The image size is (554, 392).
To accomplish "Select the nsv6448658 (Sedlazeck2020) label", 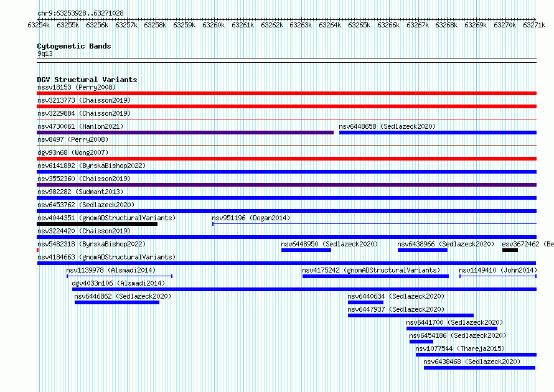I will pos(387,126).
